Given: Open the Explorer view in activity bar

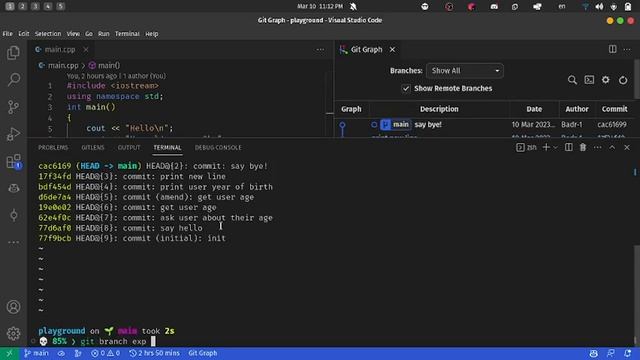Looking at the screenshot, I should coord(13,53).
